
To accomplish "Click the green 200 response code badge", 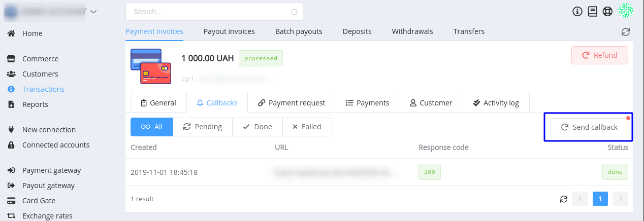I will coord(430,172).
